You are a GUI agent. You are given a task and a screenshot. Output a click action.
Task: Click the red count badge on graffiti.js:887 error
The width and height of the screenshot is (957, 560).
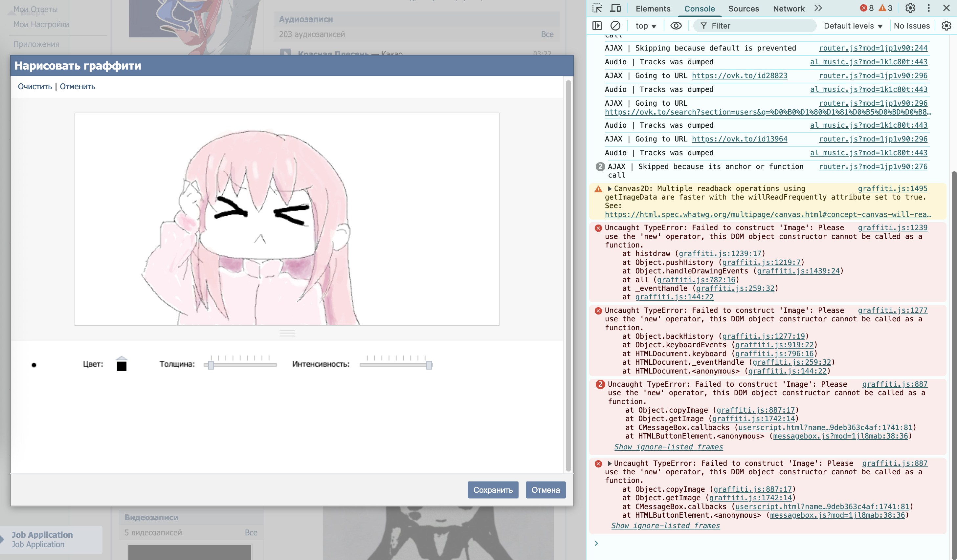click(x=600, y=384)
